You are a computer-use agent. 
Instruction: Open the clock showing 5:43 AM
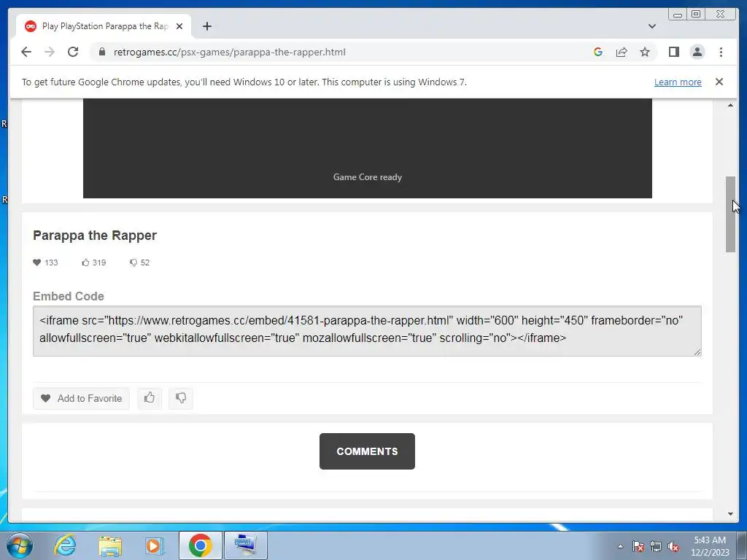pos(710,545)
